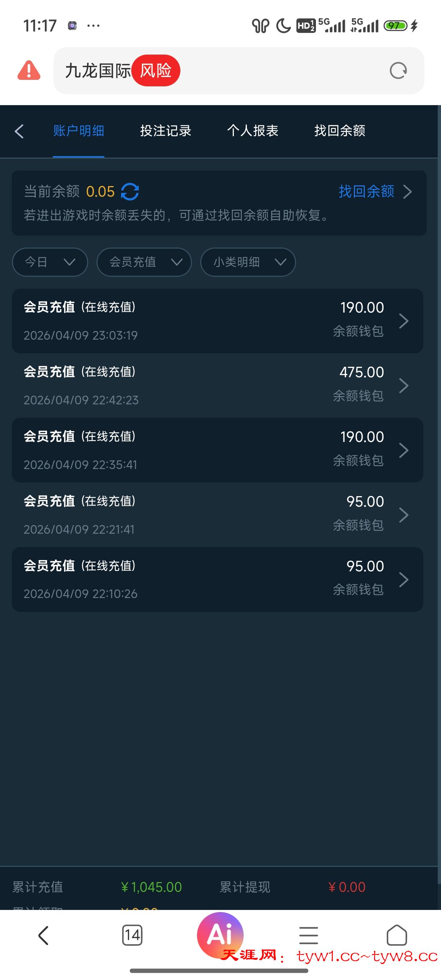Open the 会员充值 type filter dropdown
The height and width of the screenshot is (980, 441).
pyautogui.click(x=144, y=262)
